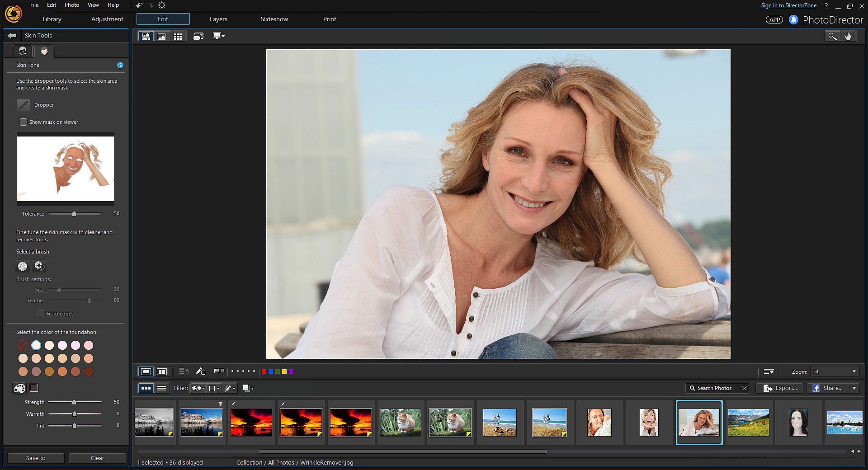Enable compare two photos side-by-side view
Image resolution: width=868 pixels, height=470 pixels.
[x=162, y=371]
